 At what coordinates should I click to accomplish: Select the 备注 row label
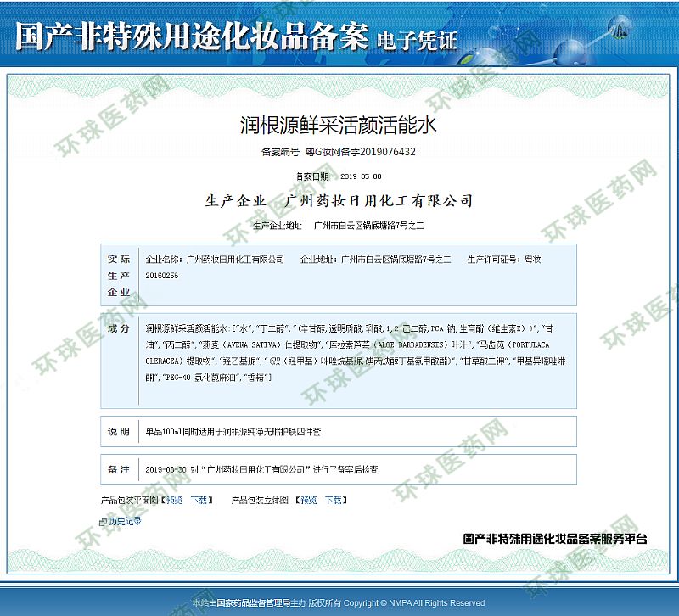(x=119, y=469)
